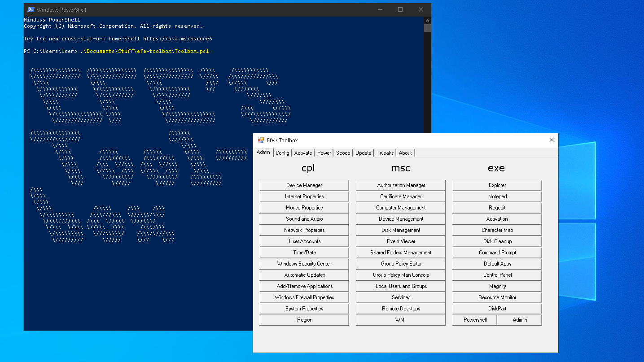Open the Activate tab
The image size is (644, 362).
[303, 153]
